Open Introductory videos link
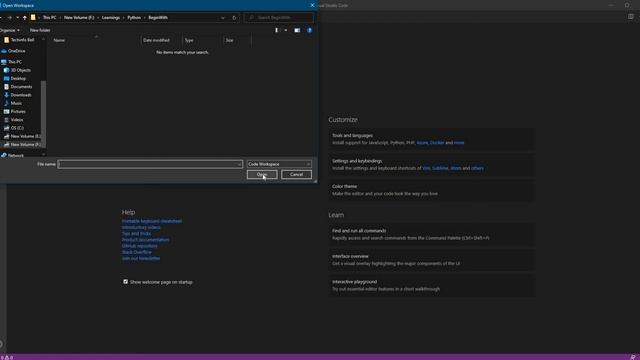Image resolution: width=640 pixels, height=360 pixels. coord(141,227)
